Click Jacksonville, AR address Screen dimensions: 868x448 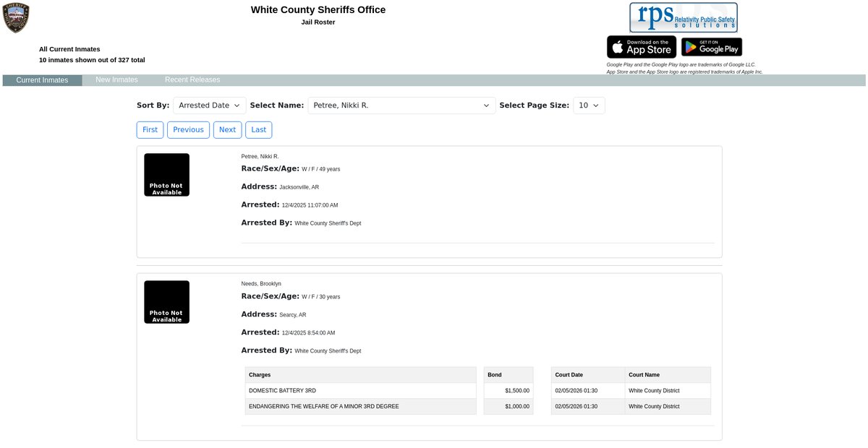click(x=299, y=187)
